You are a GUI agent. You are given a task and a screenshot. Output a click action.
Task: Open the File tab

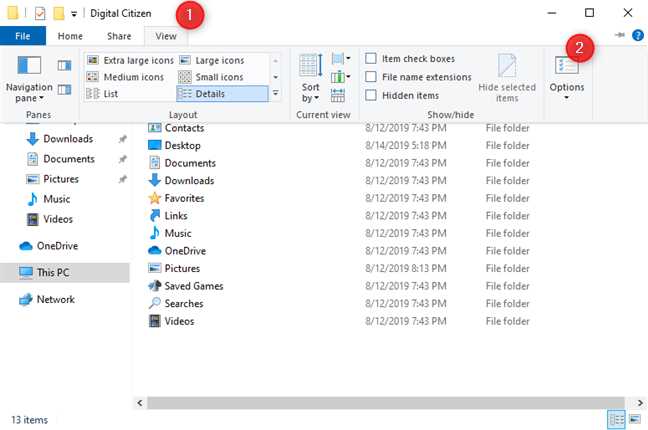point(23,36)
